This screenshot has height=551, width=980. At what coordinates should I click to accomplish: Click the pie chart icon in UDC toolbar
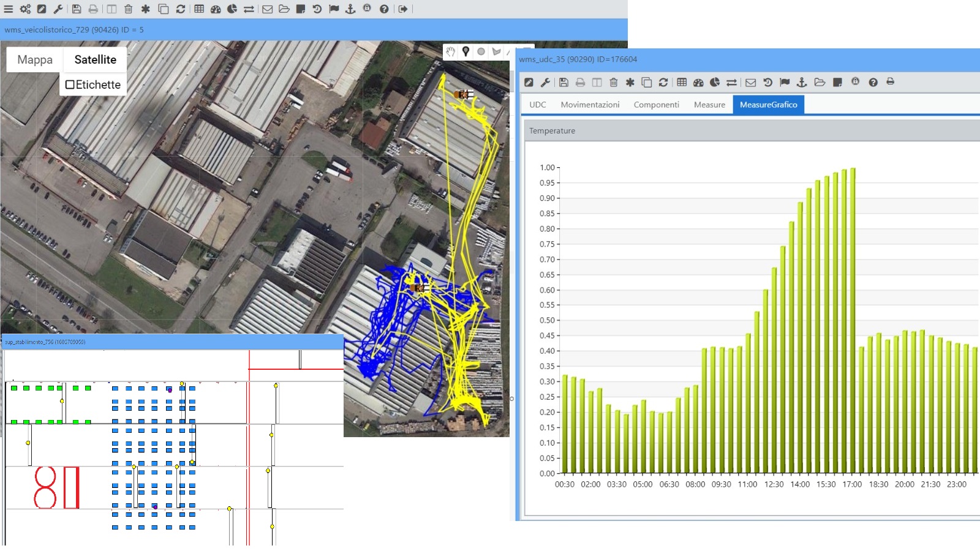pos(715,82)
